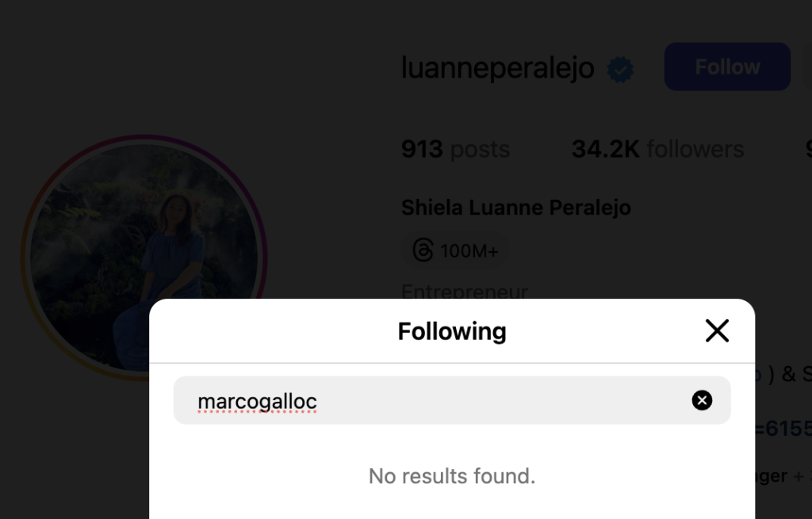Click the Threads logo icon
812x519 pixels.
423,251
